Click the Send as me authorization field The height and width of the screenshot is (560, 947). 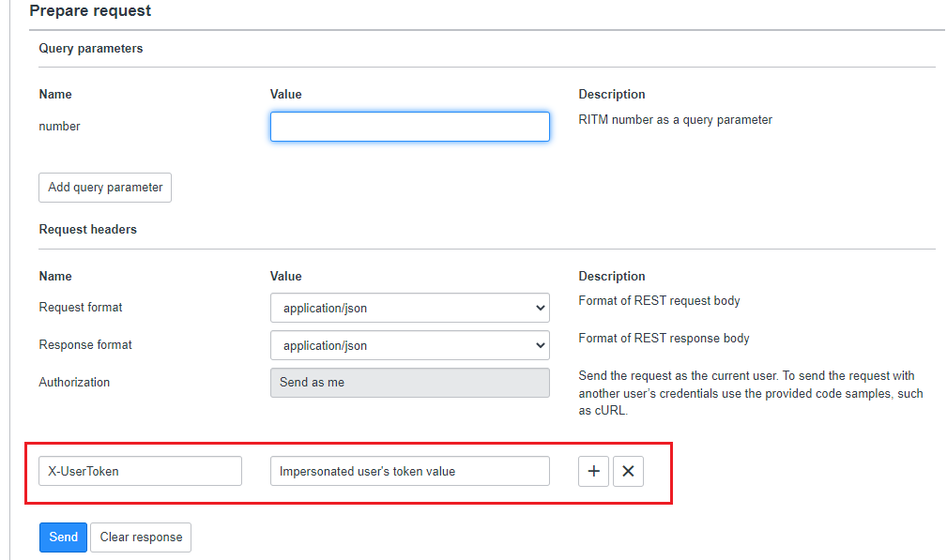pyautogui.click(x=410, y=383)
